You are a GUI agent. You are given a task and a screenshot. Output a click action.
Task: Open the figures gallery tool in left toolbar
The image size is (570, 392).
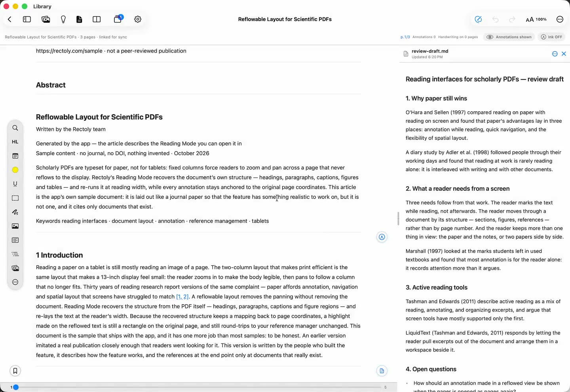click(15, 268)
